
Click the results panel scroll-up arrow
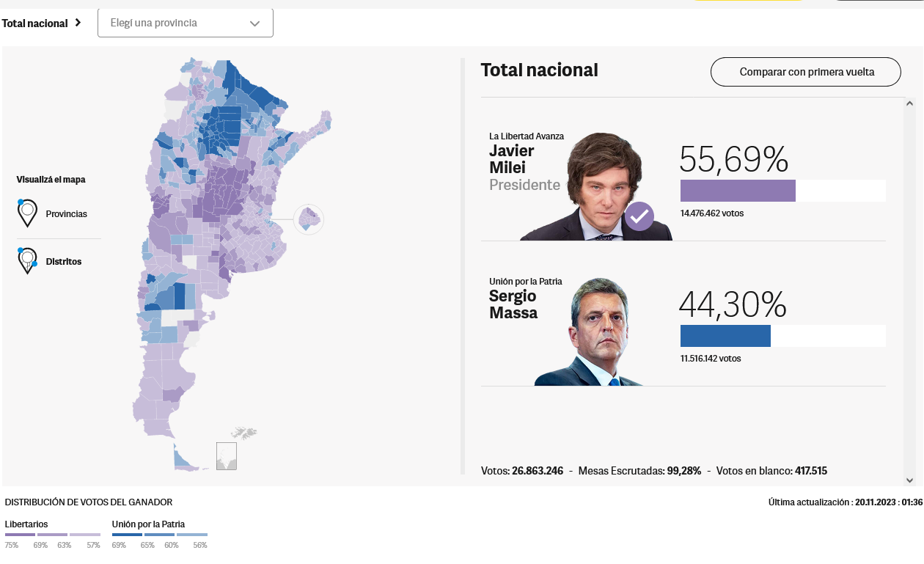point(910,103)
